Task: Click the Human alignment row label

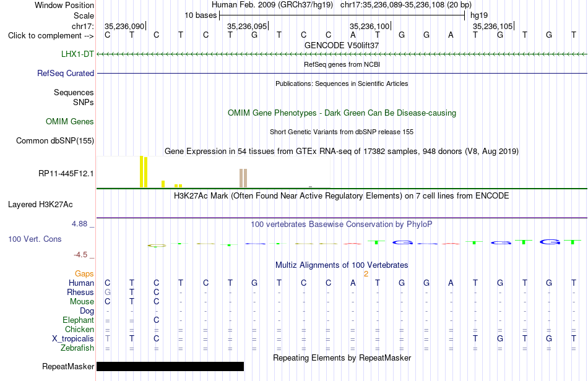Action: (81, 283)
